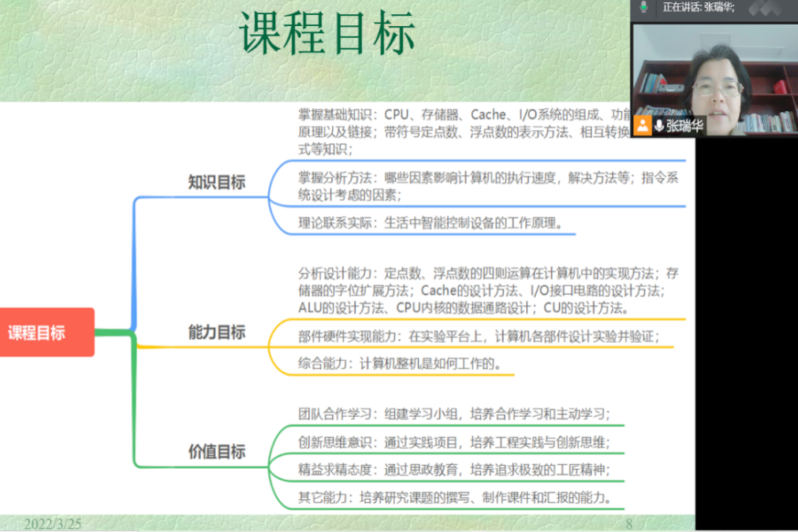Click the 张瑞华 name label on video
The height and width of the screenshot is (532, 798).
(x=684, y=125)
